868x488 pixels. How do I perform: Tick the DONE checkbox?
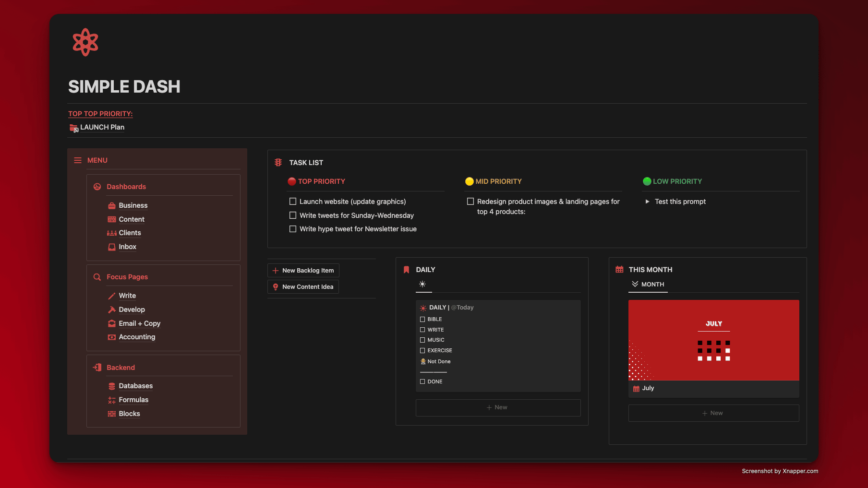(422, 382)
